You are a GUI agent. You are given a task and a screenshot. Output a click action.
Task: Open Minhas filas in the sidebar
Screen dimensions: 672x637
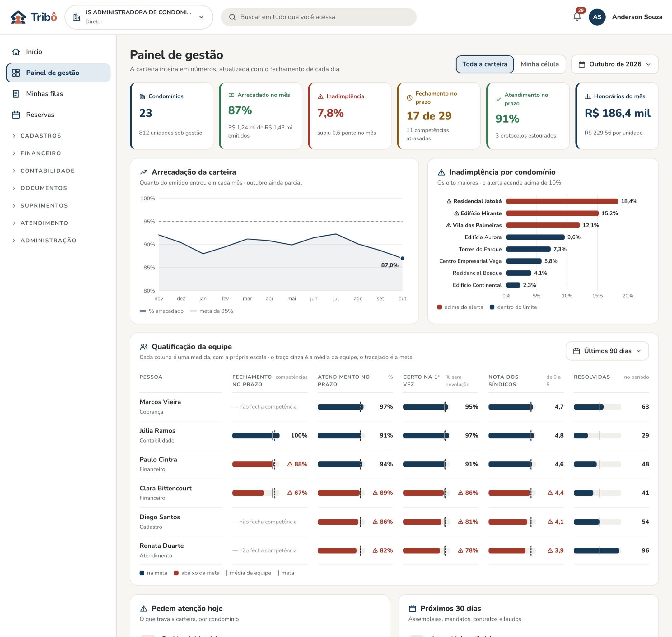click(58, 94)
